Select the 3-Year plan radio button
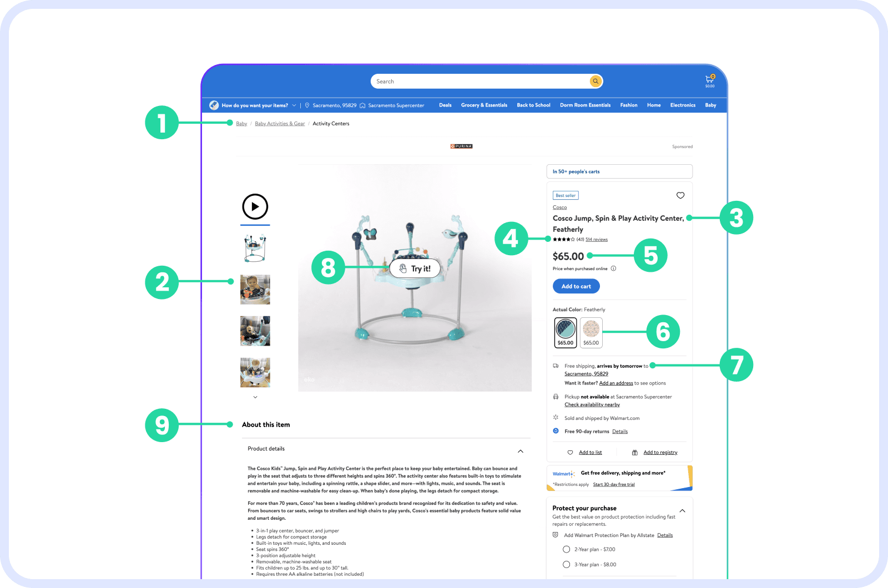 [x=567, y=564]
